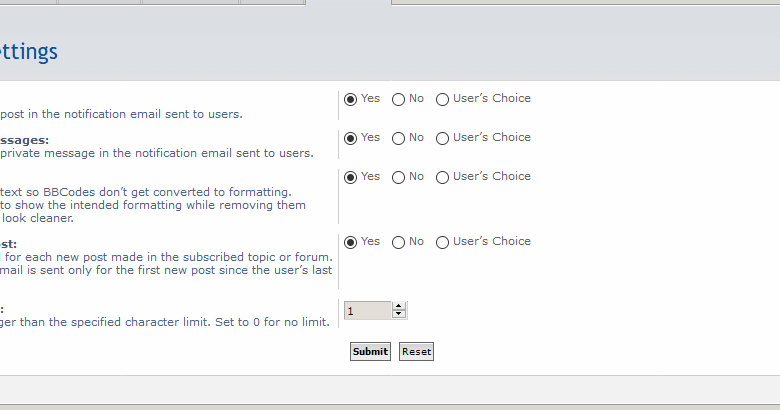Select Yes for post in notification email
Viewport: 780px width, 410px height.
tap(351, 99)
